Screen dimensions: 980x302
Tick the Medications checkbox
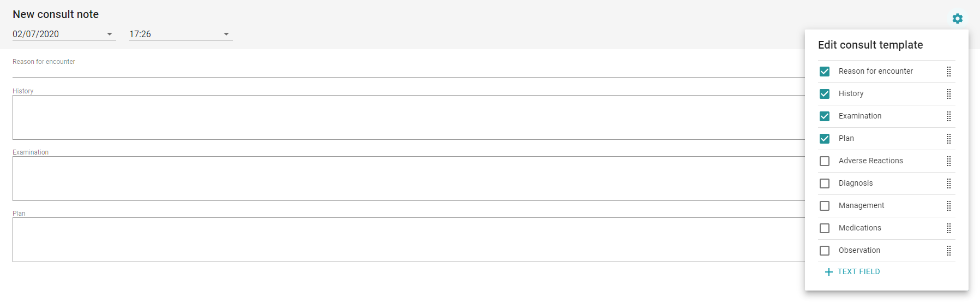tap(825, 228)
